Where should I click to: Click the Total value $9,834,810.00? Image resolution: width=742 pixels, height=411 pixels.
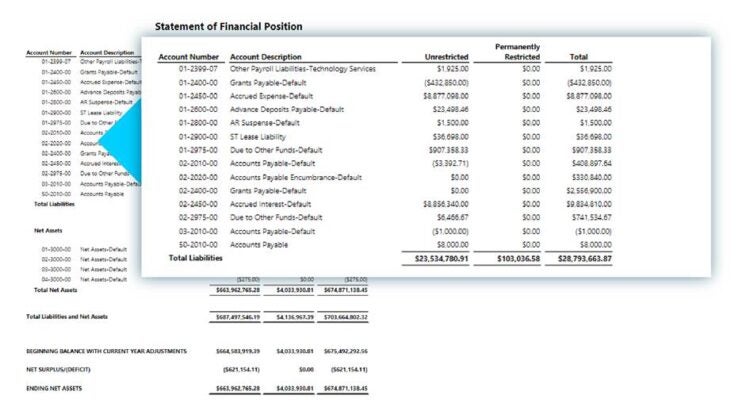589,204
